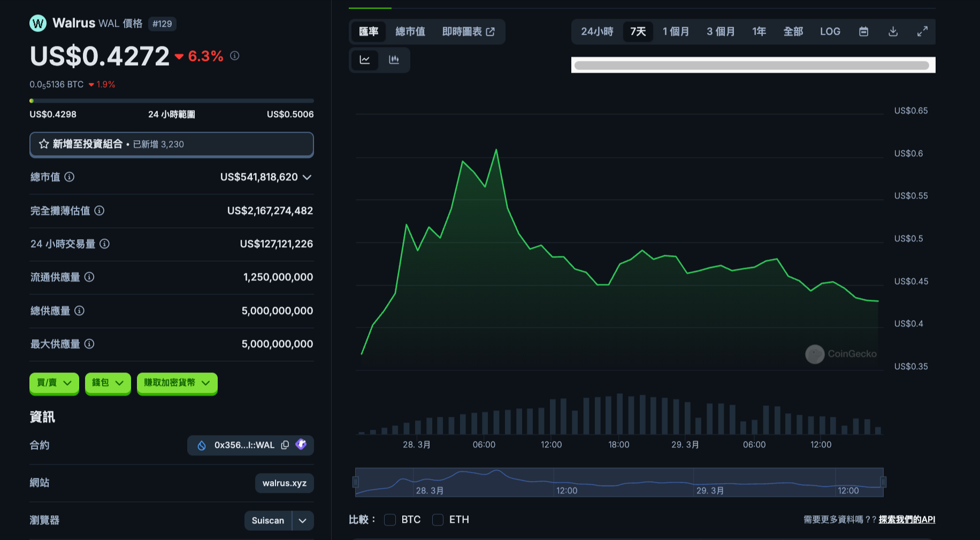
Task: Enable ETH comparison checkbox
Action: [x=438, y=520]
